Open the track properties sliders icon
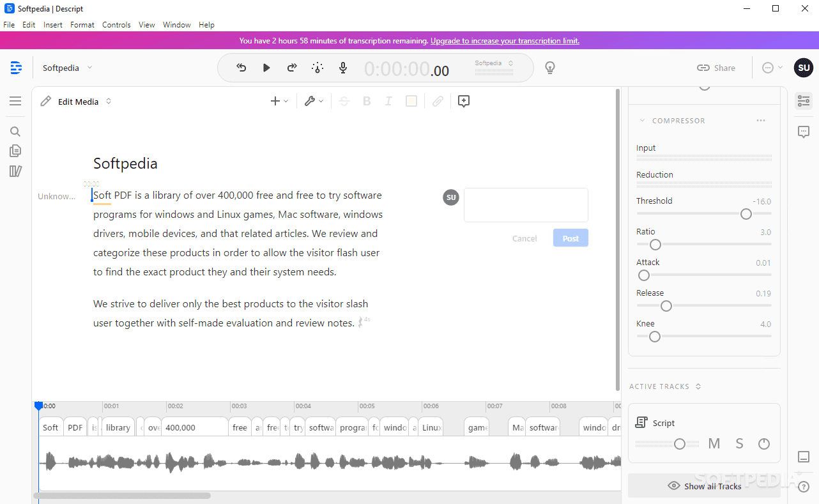This screenshot has height=504, width=819. click(x=804, y=101)
